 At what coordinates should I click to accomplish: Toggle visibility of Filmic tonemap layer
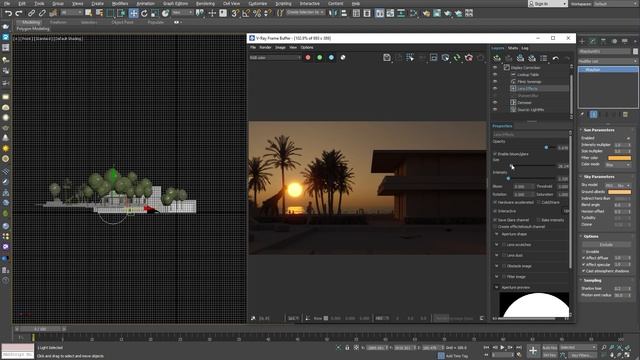[495, 82]
